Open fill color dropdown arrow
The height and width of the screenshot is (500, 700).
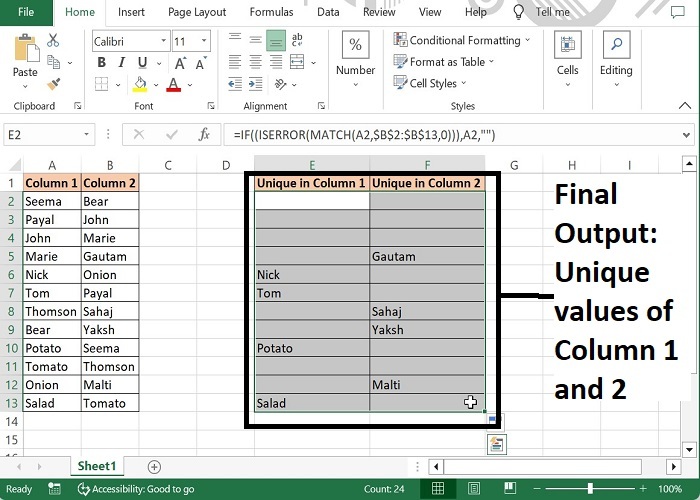[x=156, y=84]
